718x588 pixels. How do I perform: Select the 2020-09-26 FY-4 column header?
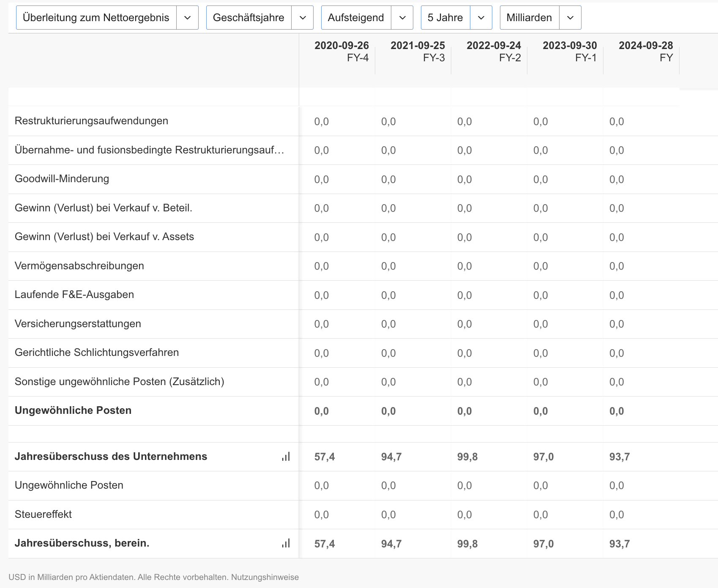[341, 52]
